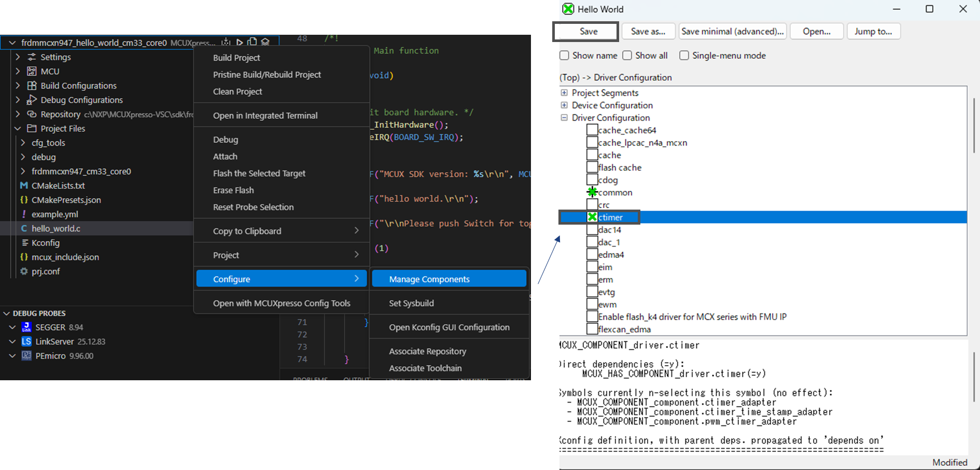Click the Debug Configurations icon

[32, 100]
